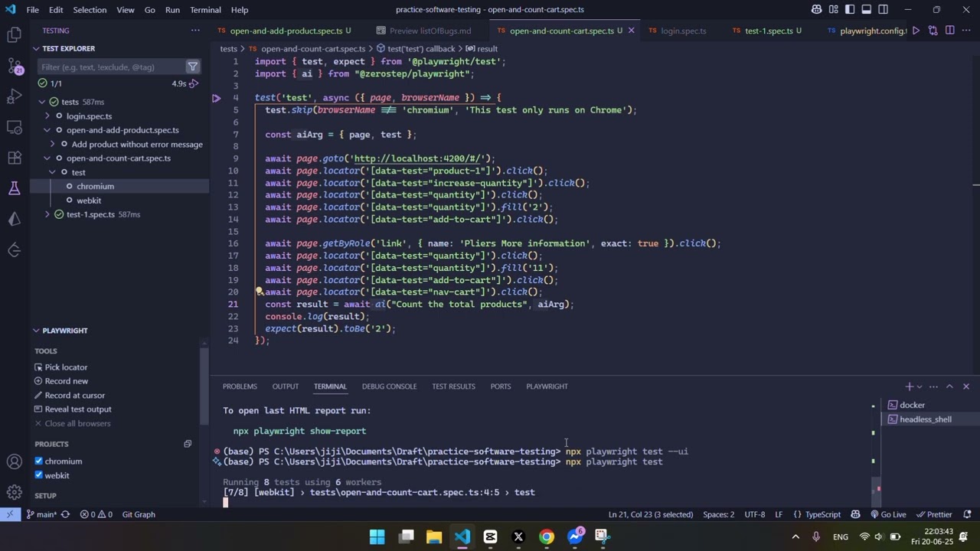This screenshot has width=980, height=551.
Task: Add a new terminal with plus icon
Action: (909, 386)
